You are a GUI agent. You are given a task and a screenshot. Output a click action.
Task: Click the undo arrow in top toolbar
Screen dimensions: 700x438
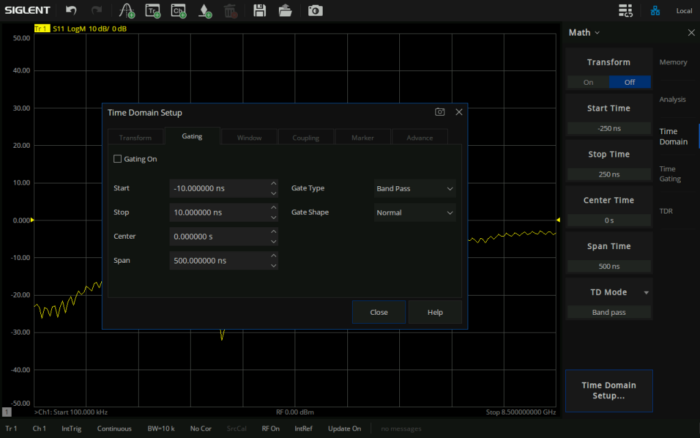[x=71, y=10]
